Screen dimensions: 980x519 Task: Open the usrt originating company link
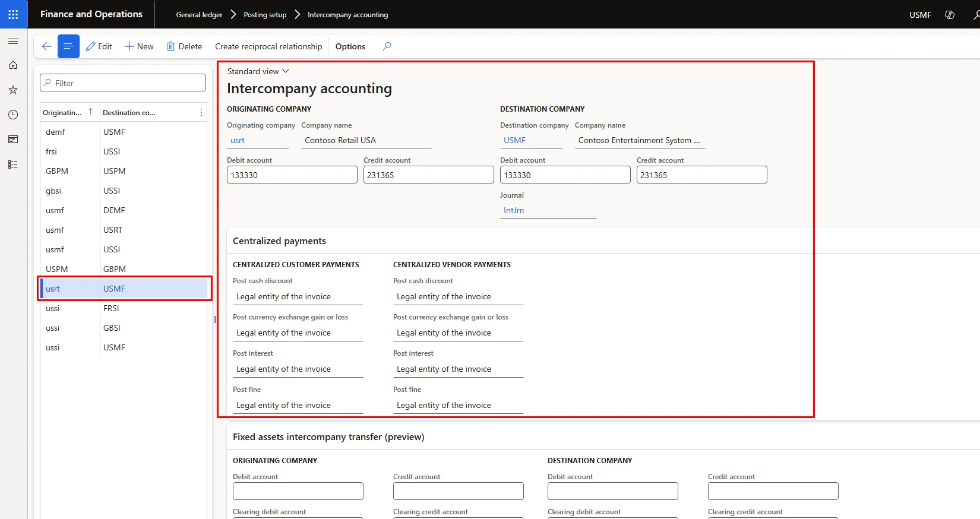pos(238,141)
